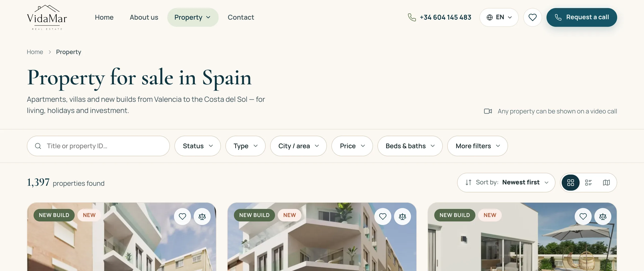This screenshot has width=644, height=271.
Task: Switch to list view layout
Action: (x=588, y=183)
